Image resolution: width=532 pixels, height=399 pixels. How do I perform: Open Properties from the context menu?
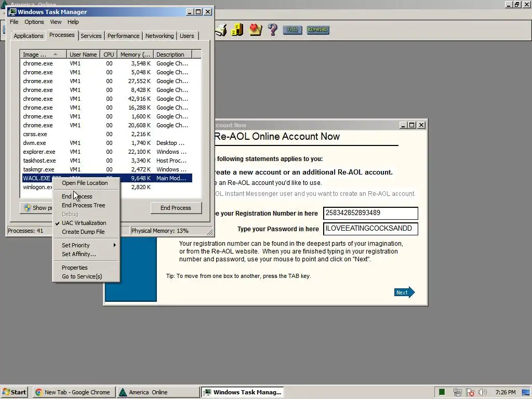coord(86,268)
